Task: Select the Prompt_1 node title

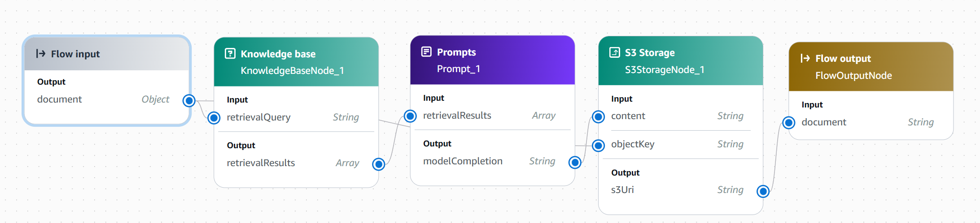Action: coord(458,69)
